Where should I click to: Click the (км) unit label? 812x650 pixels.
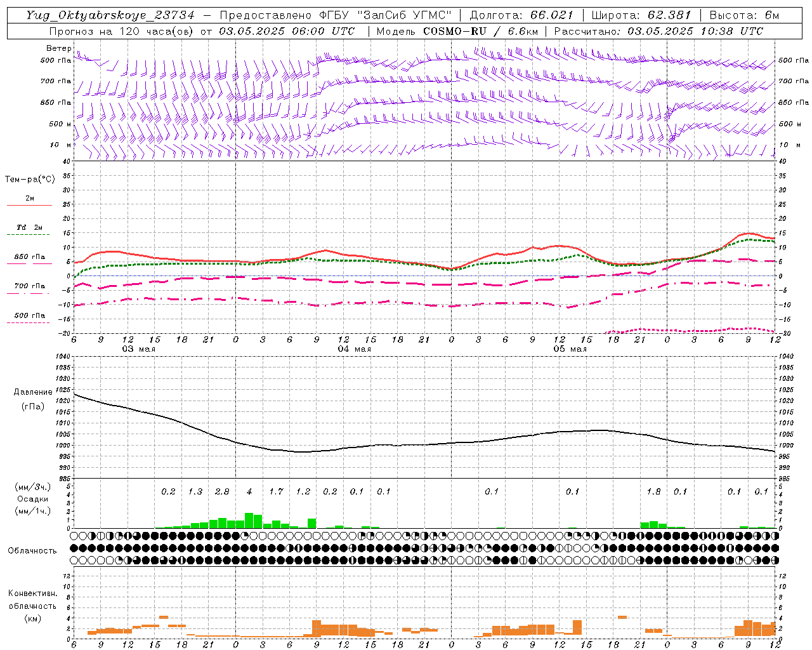(x=32, y=618)
